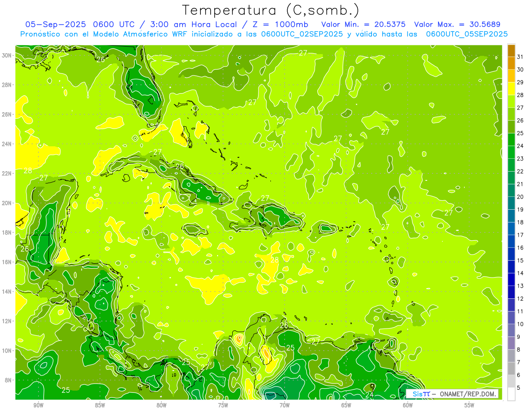532x411 pixels.
Task: Pick the green colorbar segment between 23 and 24
Action: pyautogui.click(x=511, y=153)
